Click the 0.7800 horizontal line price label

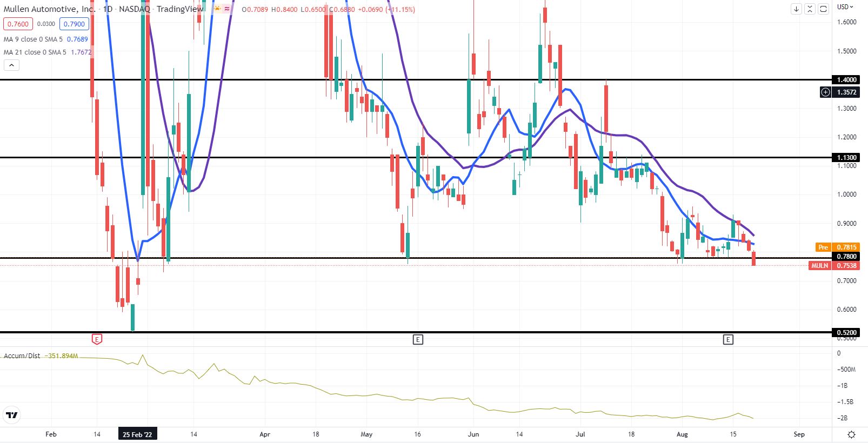[x=846, y=256]
